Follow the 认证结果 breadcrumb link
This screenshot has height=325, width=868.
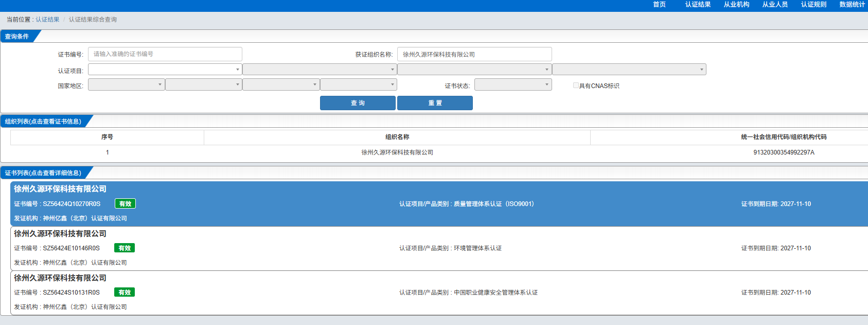pyautogui.click(x=47, y=20)
